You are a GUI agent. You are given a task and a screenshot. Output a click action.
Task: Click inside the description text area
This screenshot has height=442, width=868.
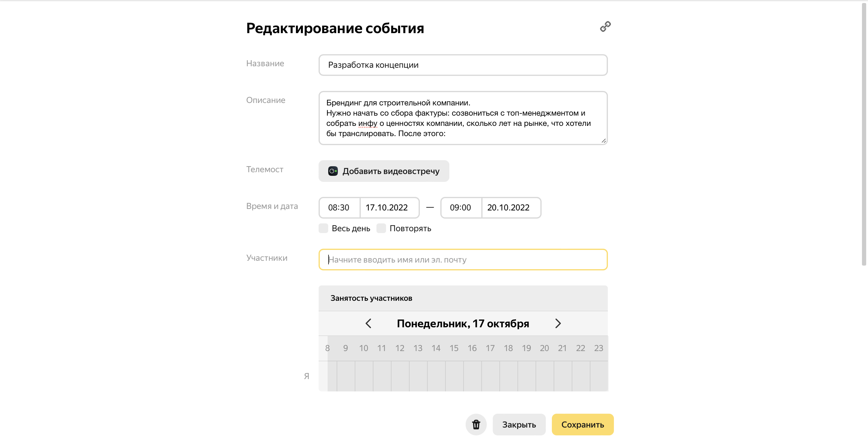click(x=463, y=118)
